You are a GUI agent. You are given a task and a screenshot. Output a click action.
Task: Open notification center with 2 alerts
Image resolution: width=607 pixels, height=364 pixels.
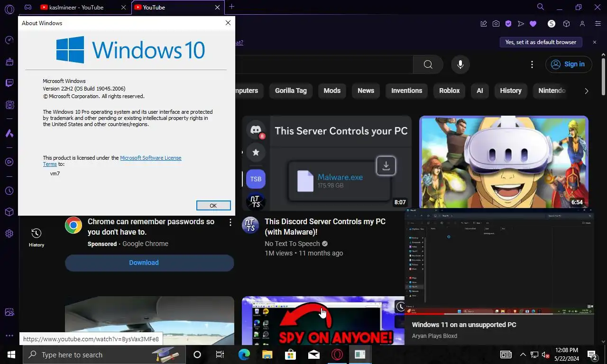(x=592, y=355)
